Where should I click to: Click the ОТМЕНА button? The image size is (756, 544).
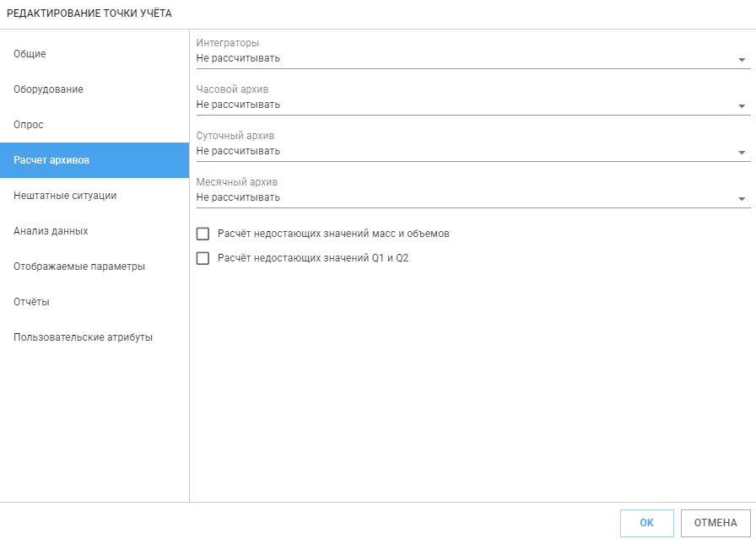715,523
